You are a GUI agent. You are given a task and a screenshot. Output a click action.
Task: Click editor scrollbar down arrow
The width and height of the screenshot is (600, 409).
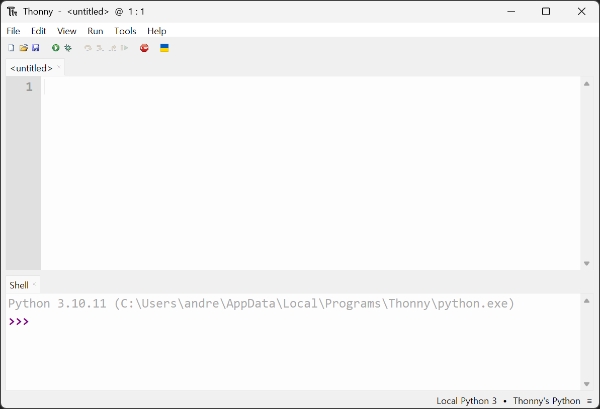pos(587,263)
